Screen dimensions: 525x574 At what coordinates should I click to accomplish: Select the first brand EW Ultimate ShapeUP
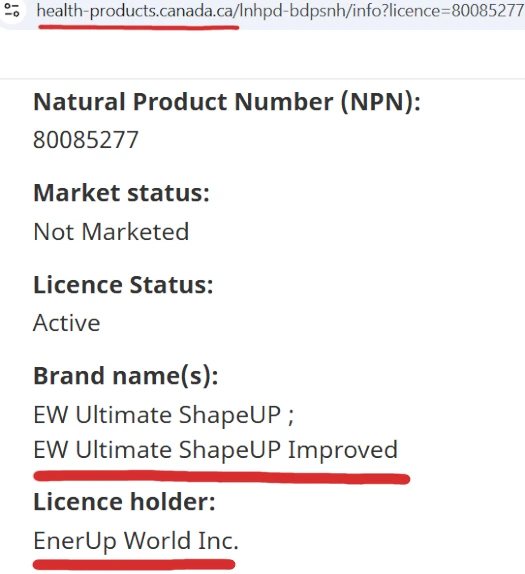(x=157, y=415)
